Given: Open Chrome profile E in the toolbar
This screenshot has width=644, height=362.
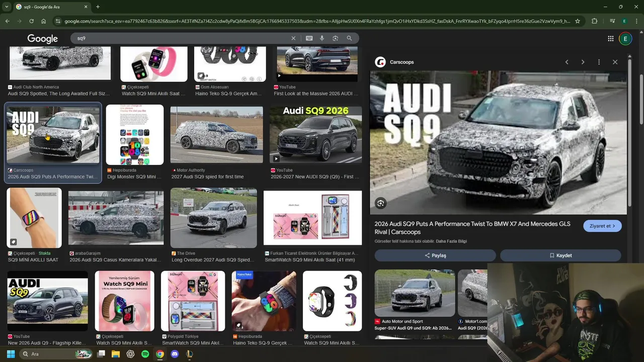Looking at the screenshot, I should coord(624,21).
